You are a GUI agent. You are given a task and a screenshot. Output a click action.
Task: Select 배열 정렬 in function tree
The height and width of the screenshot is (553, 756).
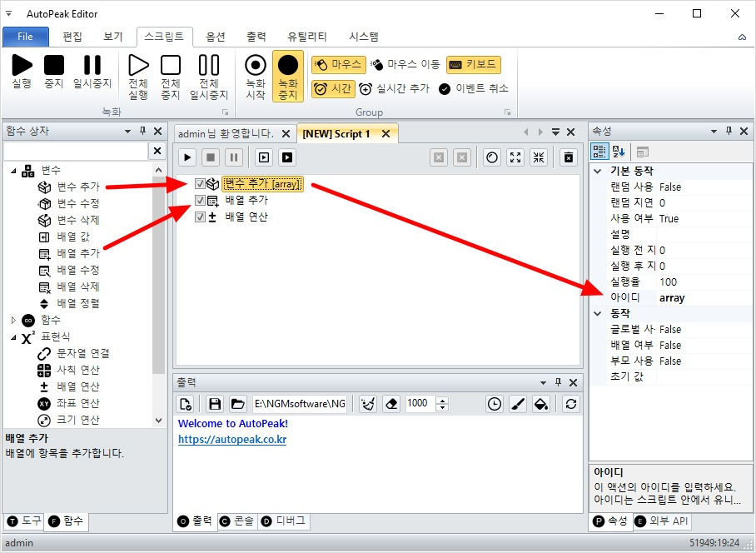tap(68, 303)
